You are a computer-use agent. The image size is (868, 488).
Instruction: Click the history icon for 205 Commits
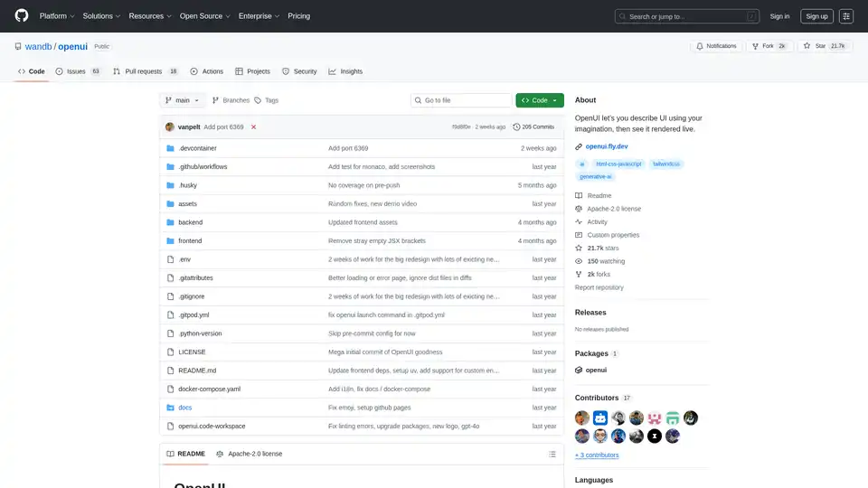[517, 127]
